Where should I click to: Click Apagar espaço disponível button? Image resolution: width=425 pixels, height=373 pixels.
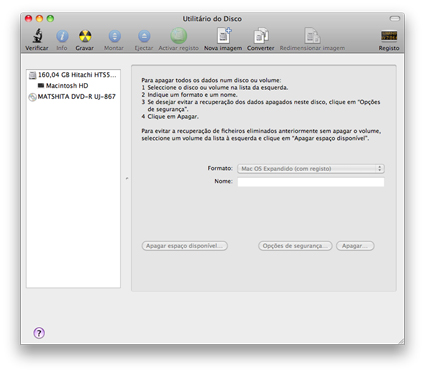185,246
